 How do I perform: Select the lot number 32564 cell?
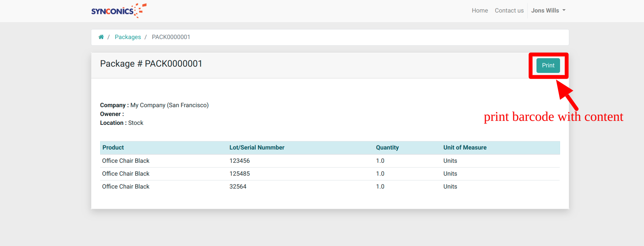[x=238, y=187]
